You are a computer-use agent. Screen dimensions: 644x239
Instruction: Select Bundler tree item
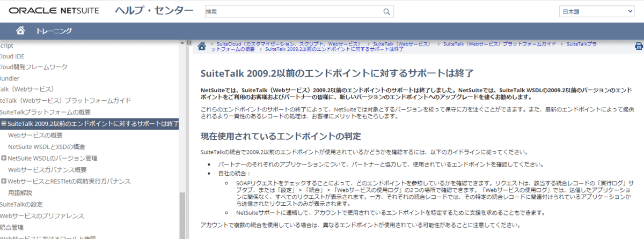click(10, 78)
